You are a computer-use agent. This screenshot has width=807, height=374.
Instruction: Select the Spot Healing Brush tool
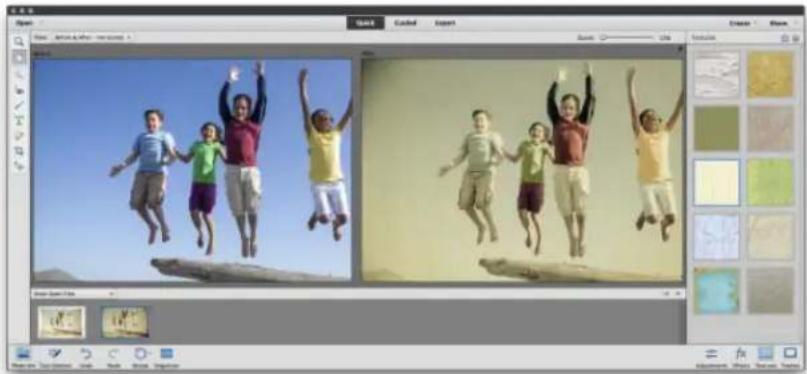pos(19,136)
